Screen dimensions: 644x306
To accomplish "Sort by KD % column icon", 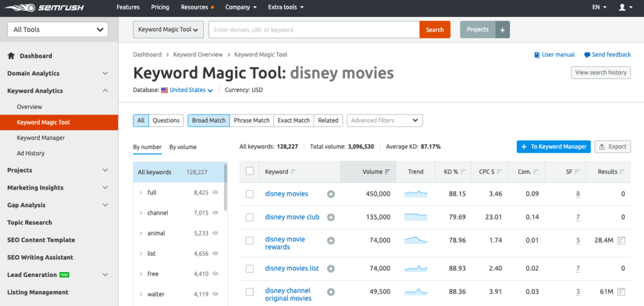I will click(x=463, y=172).
